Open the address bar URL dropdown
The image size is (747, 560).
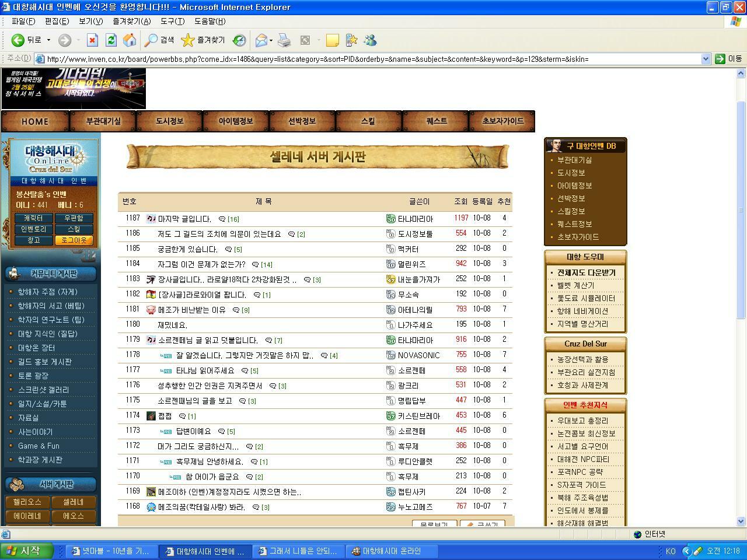pos(706,58)
